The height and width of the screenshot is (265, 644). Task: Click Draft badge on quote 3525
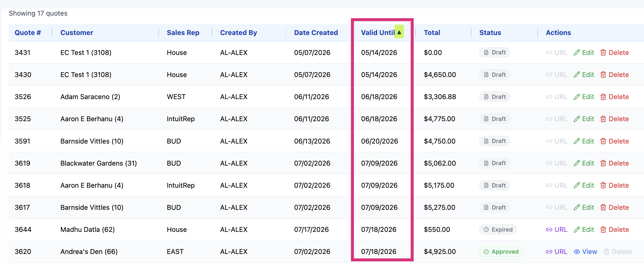[495, 119]
